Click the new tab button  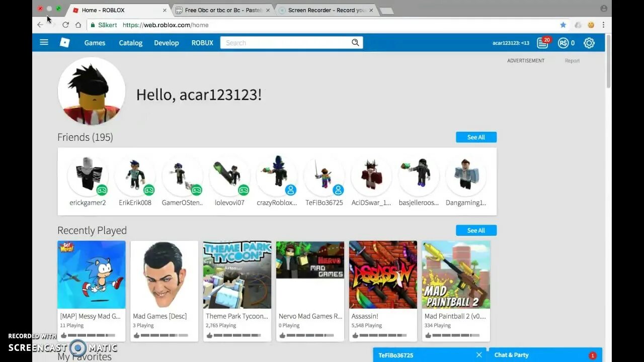(386, 11)
